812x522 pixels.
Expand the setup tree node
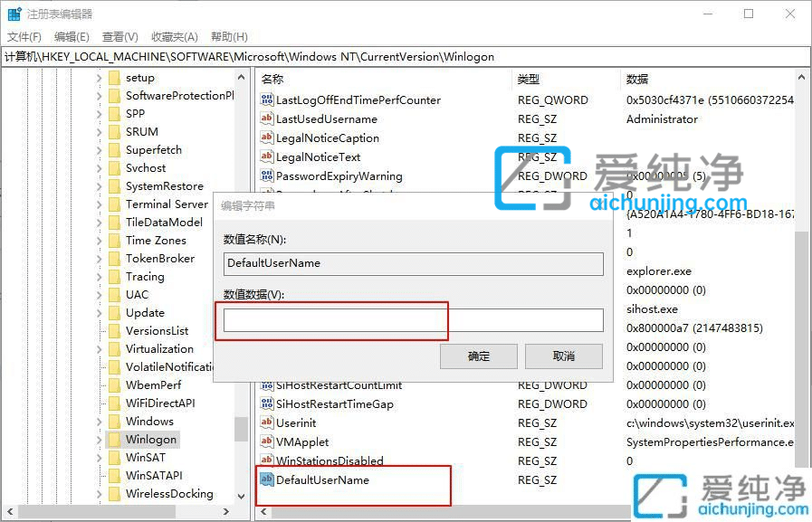click(99, 78)
